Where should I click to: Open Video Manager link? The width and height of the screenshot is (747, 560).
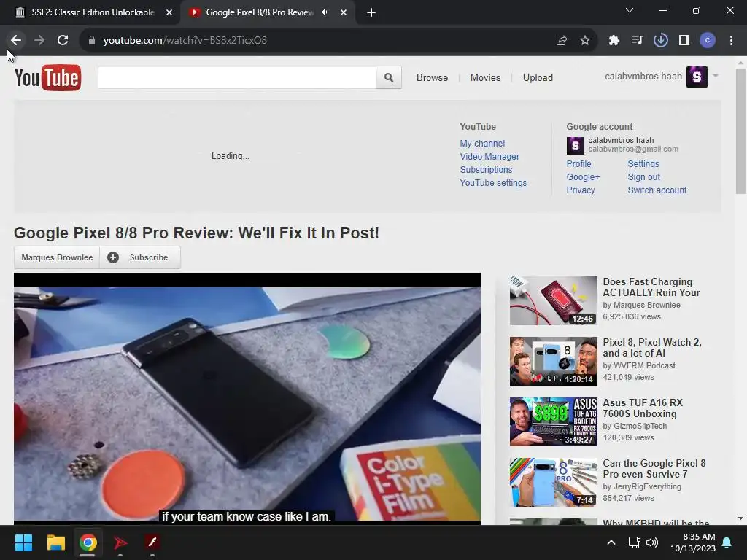pos(489,157)
